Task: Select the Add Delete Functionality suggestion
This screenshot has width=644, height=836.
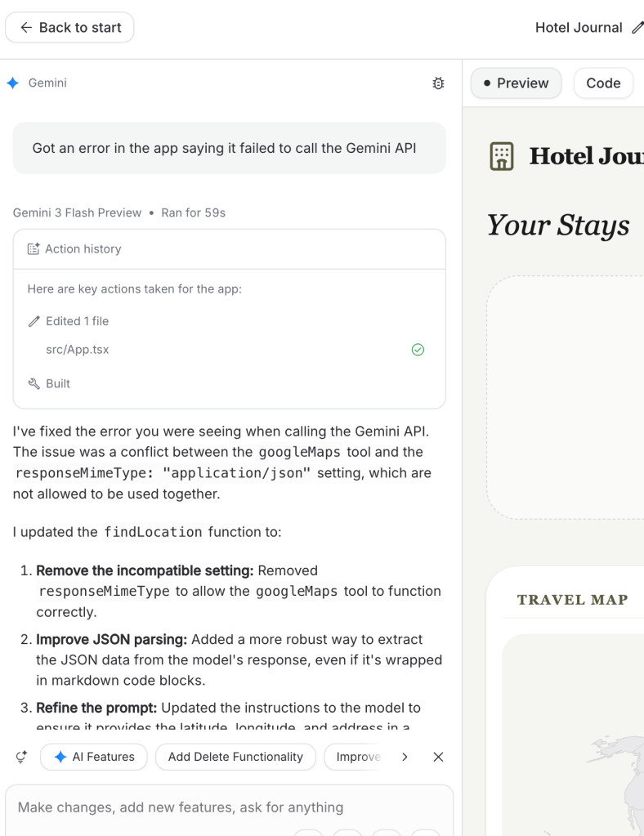Action: 235,757
